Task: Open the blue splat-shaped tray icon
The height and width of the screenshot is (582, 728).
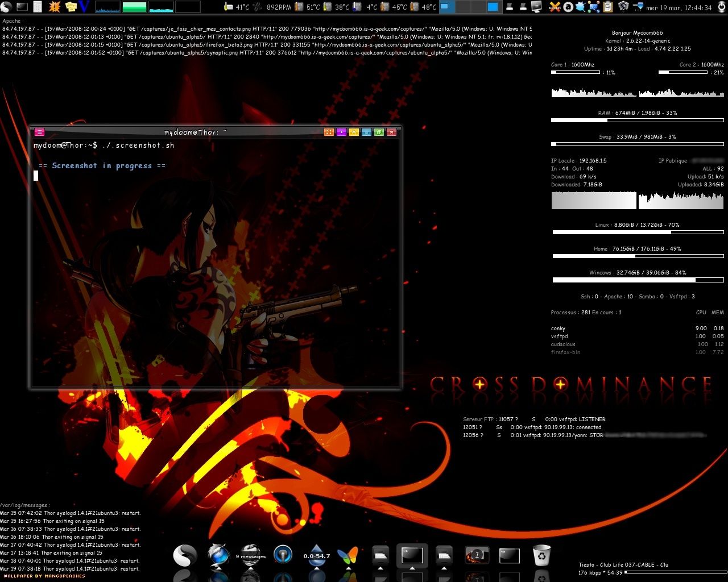Action: coord(581,7)
